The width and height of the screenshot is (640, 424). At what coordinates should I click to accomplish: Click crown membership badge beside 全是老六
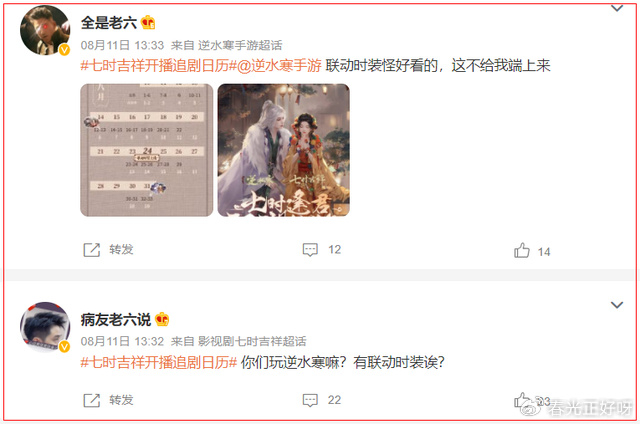[148, 22]
